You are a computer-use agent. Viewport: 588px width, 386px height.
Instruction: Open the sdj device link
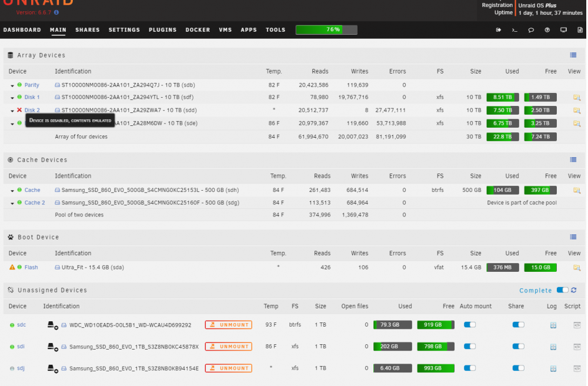coord(21,368)
